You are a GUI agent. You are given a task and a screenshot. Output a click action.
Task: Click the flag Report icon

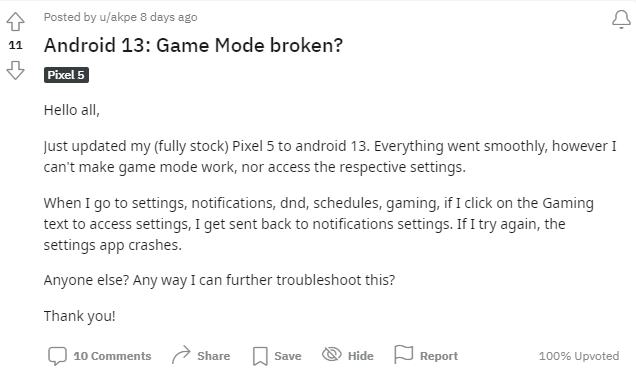point(404,355)
